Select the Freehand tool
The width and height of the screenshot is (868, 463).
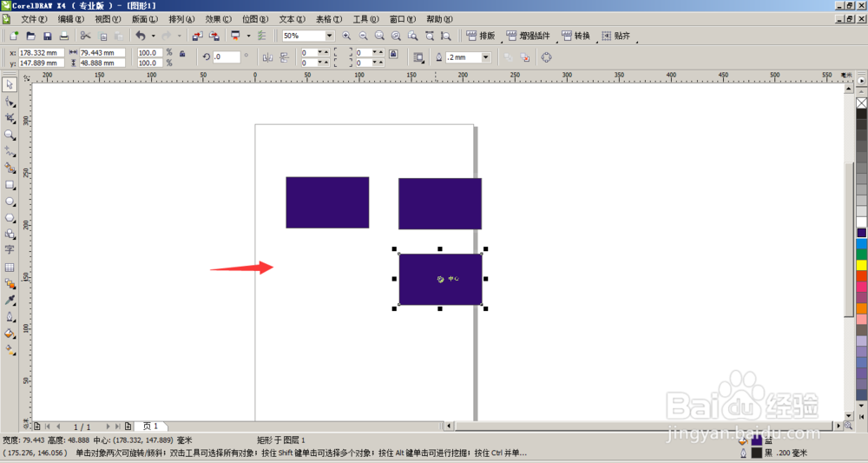[10, 151]
